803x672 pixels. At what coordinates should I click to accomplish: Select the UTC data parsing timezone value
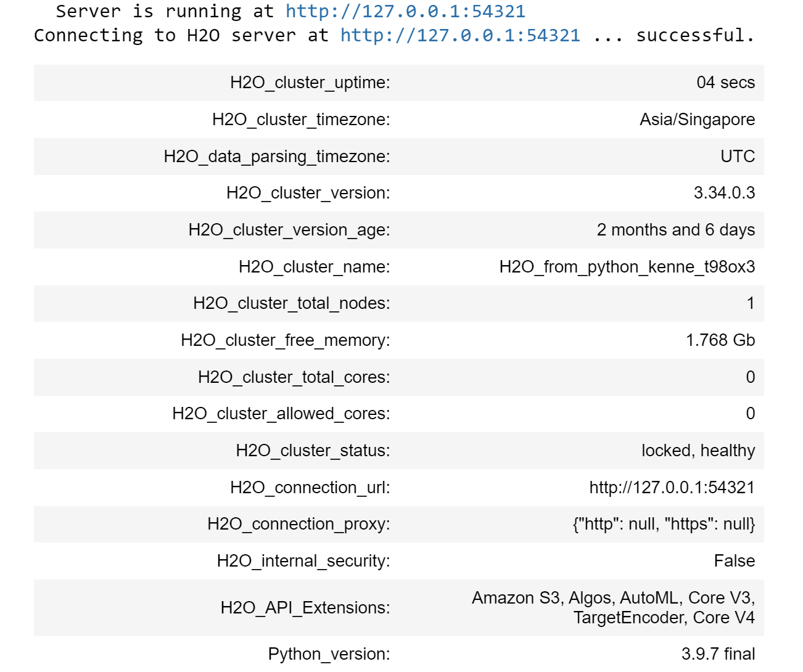pos(738,157)
